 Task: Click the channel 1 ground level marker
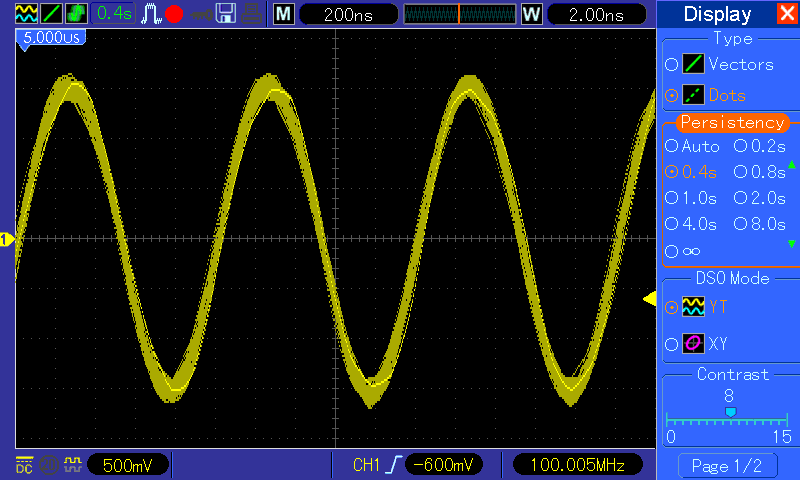pyautogui.click(x=7, y=239)
